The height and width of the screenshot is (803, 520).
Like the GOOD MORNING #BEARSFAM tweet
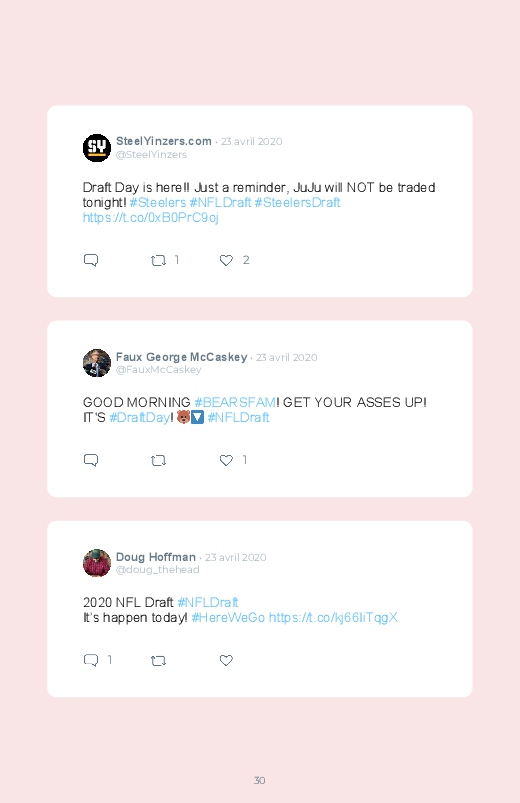[226, 460]
